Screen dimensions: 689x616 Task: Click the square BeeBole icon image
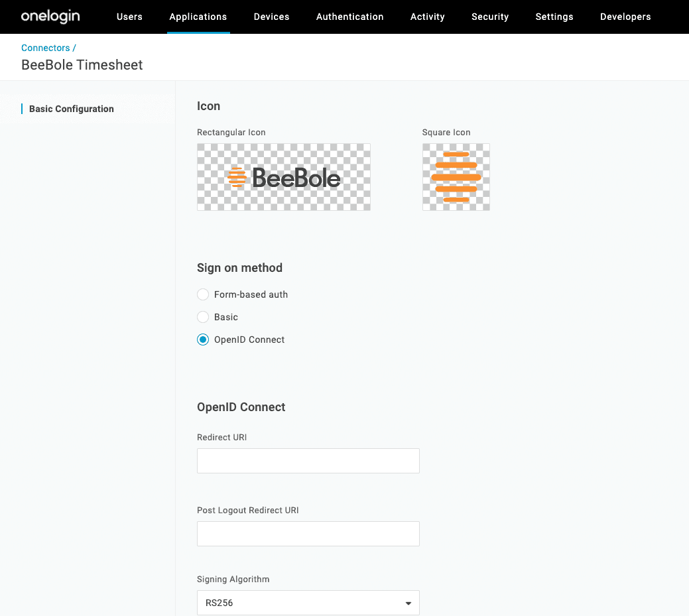[x=456, y=177]
